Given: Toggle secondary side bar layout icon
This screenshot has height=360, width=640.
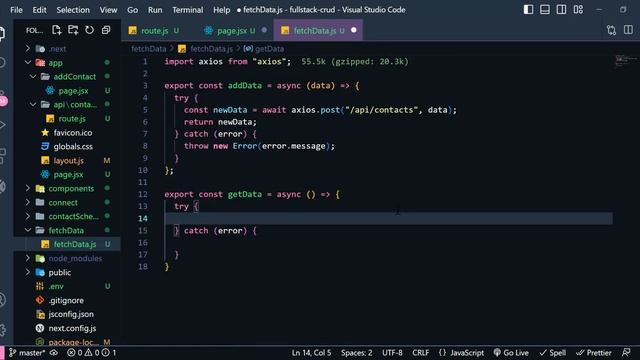Looking at the screenshot, I should (x=561, y=9).
